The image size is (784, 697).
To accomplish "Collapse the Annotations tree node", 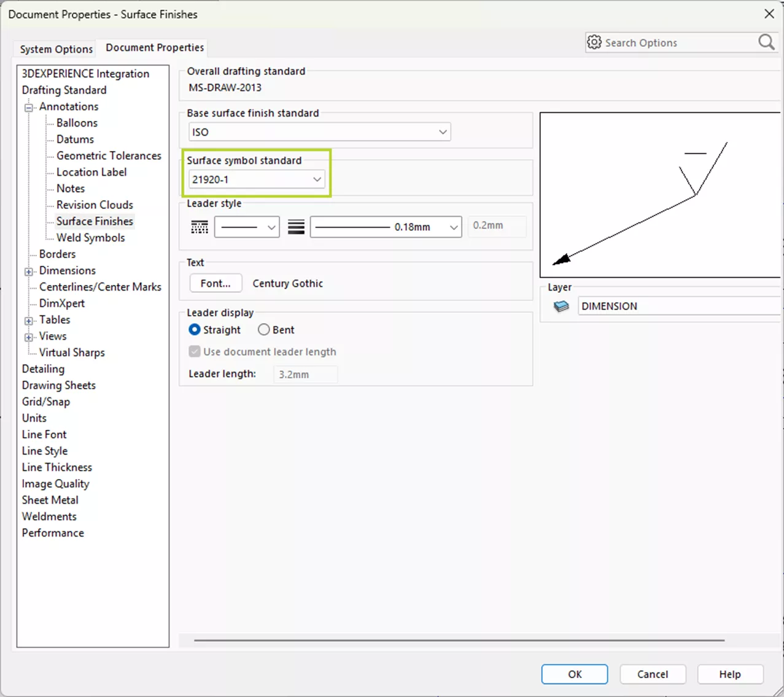I will [29, 107].
